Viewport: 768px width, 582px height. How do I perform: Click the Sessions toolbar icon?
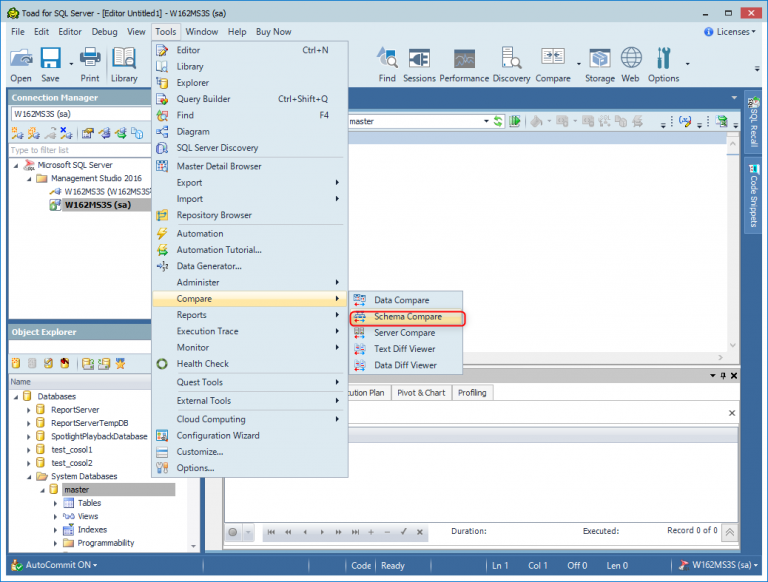pos(419,64)
